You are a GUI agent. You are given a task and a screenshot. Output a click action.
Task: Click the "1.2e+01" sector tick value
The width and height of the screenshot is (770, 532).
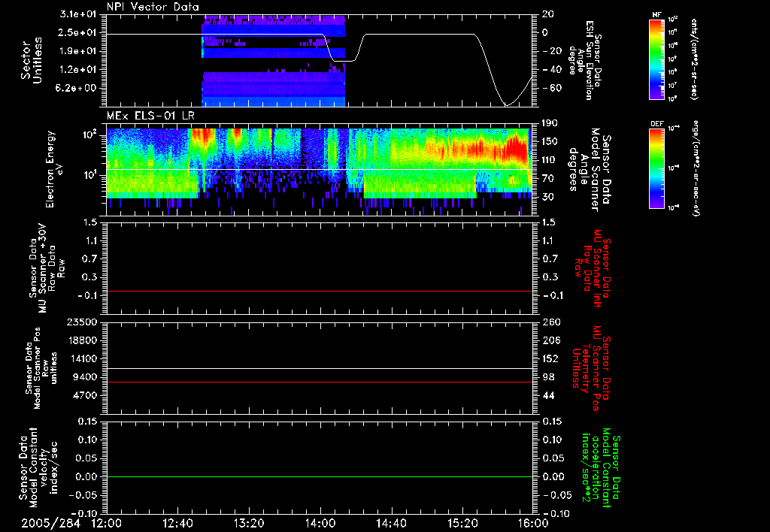click(x=78, y=70)
